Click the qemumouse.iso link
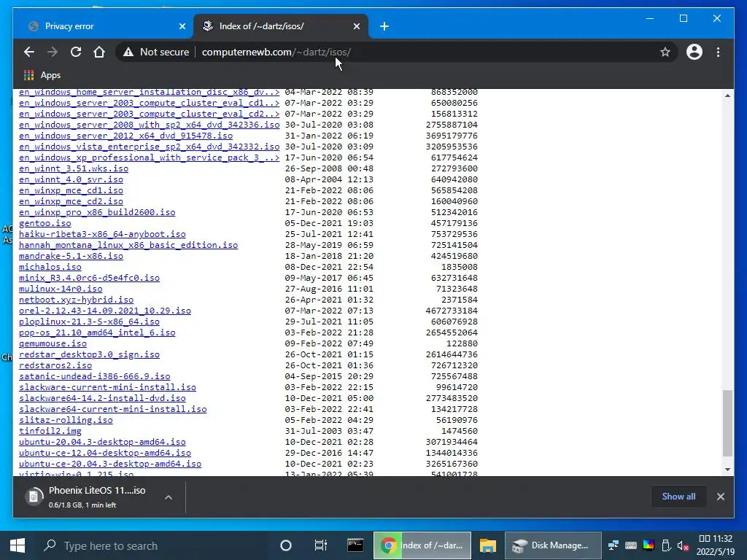747x560 pixels. 53,344
